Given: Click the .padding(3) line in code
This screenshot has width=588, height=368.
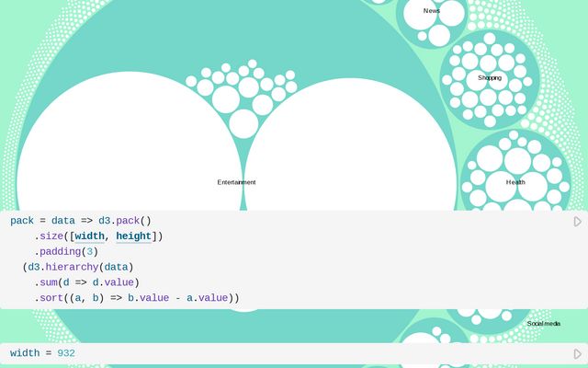Looking at the screenshot, I should tap(66, 251).
